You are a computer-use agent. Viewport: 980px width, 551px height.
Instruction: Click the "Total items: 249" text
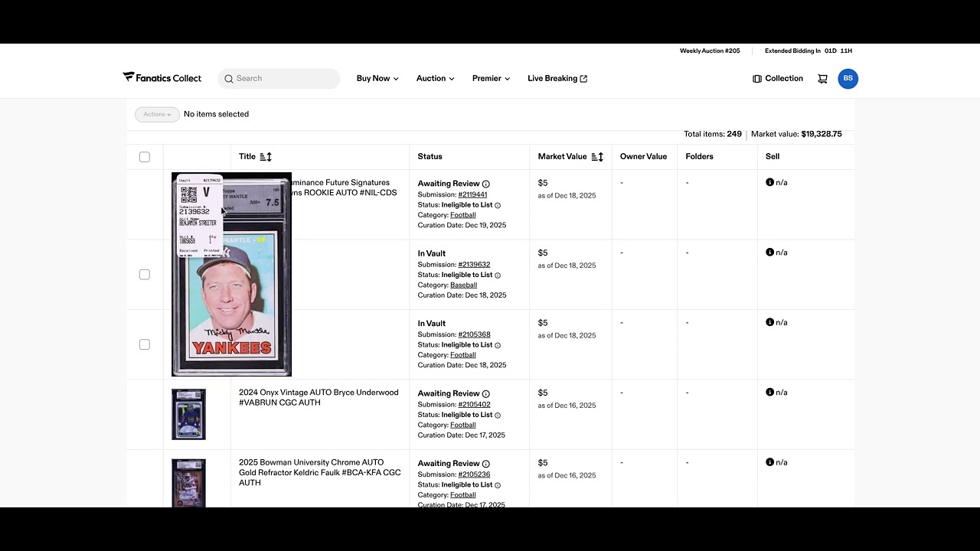tap(713, 135)
